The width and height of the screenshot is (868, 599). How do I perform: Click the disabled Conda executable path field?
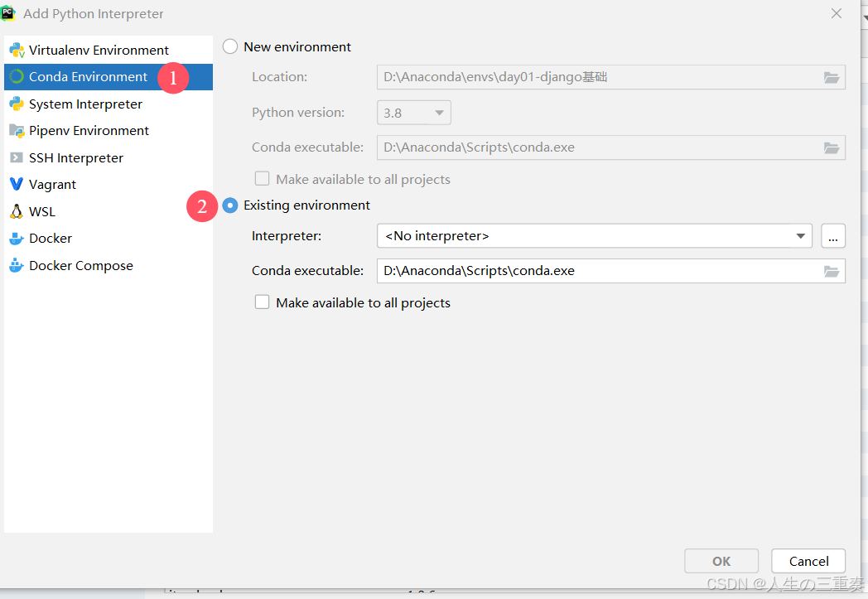611,147
